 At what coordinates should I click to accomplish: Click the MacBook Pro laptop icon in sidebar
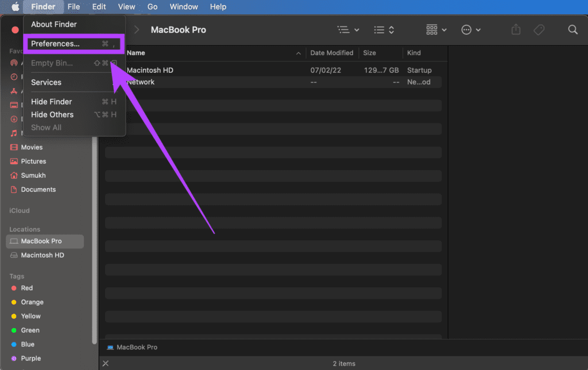14,241
